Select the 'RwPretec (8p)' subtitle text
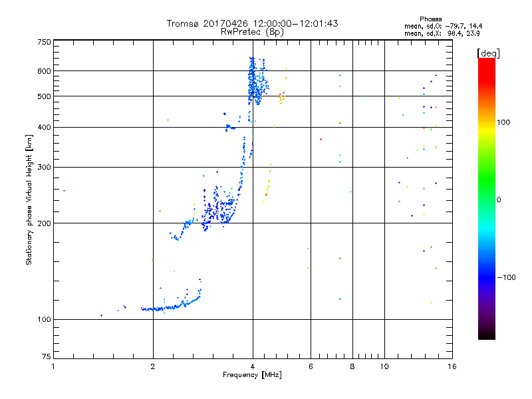 point(252,32)
